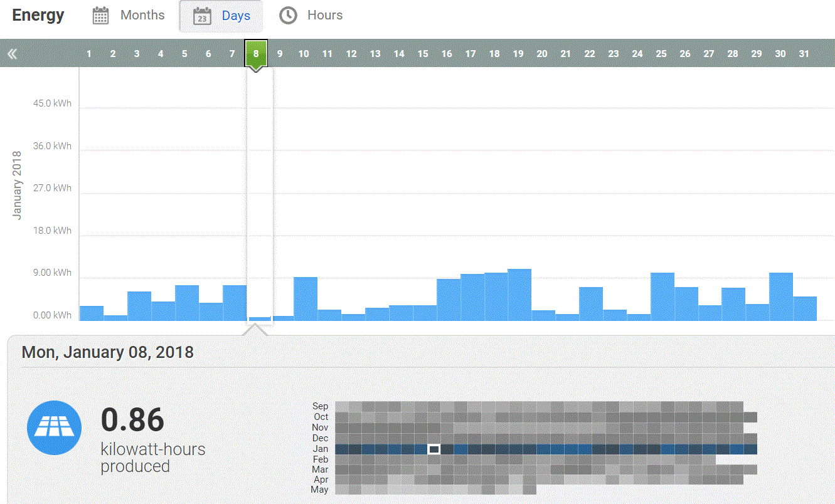Click the bar for day 3
The image size is (835, 504).
coord(139,306)
